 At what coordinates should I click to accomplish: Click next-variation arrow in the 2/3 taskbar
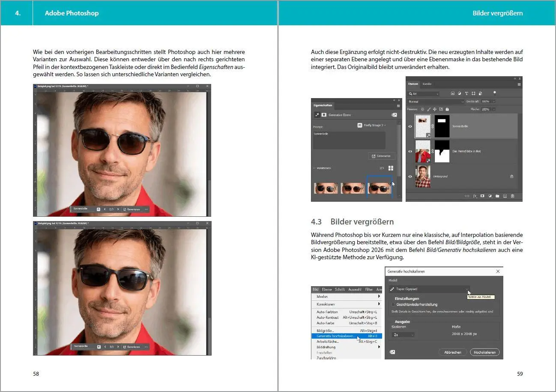coord(118,209)
